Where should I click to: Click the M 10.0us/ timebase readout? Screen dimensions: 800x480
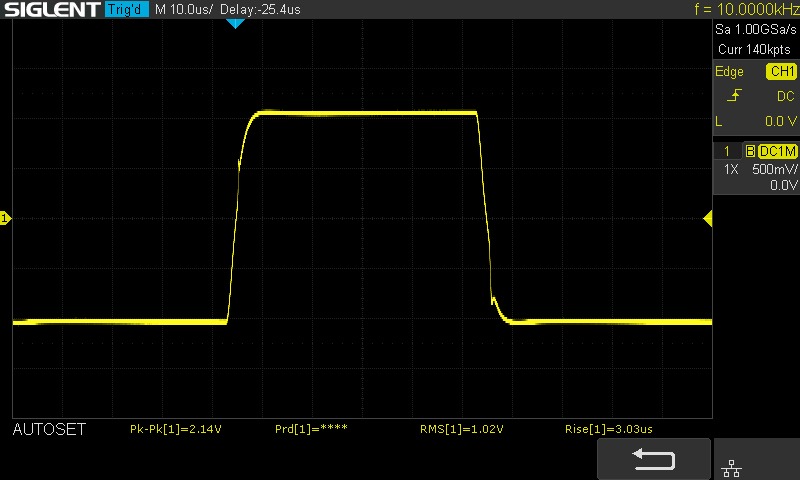pos(184,9)
